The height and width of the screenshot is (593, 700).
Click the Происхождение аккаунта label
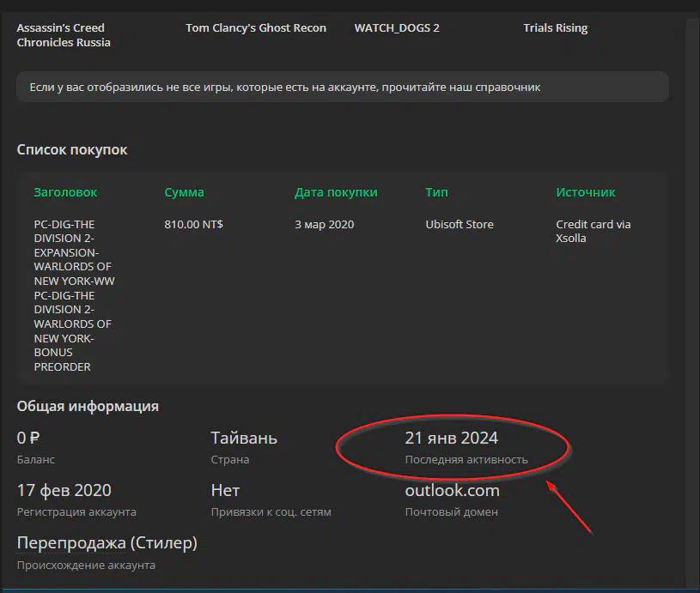click(x=86, y=565)
